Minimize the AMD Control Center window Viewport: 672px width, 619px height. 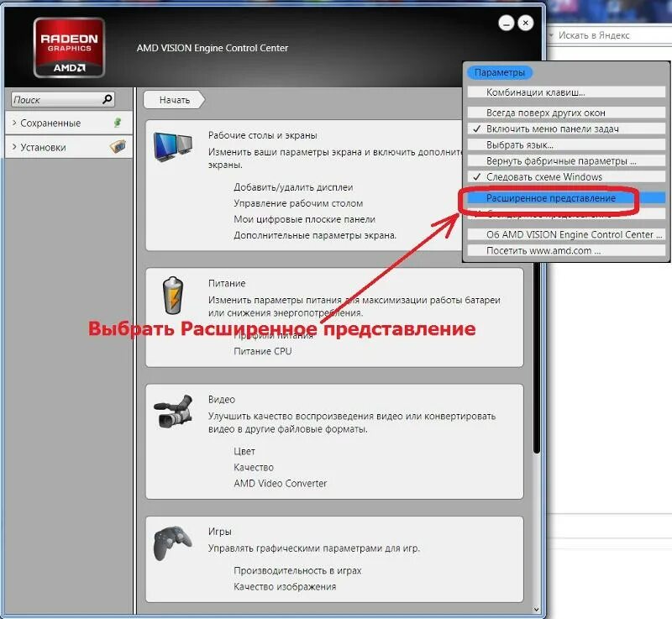click(x=507, y=24)
